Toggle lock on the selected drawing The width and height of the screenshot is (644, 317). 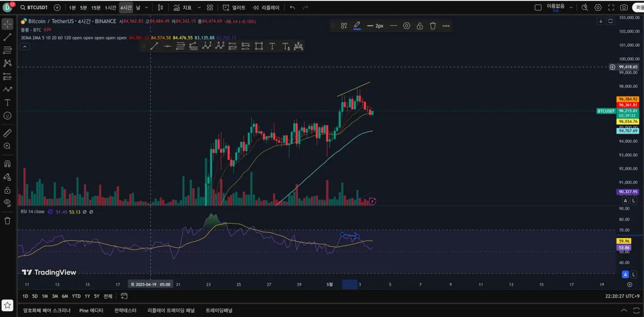tap(420, 26)
